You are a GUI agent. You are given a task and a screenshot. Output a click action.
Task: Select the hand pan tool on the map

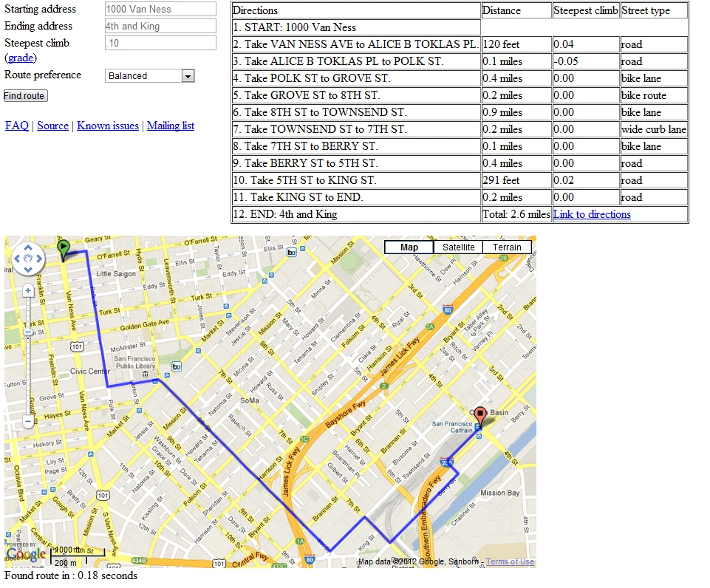click(x=28, y=258)
